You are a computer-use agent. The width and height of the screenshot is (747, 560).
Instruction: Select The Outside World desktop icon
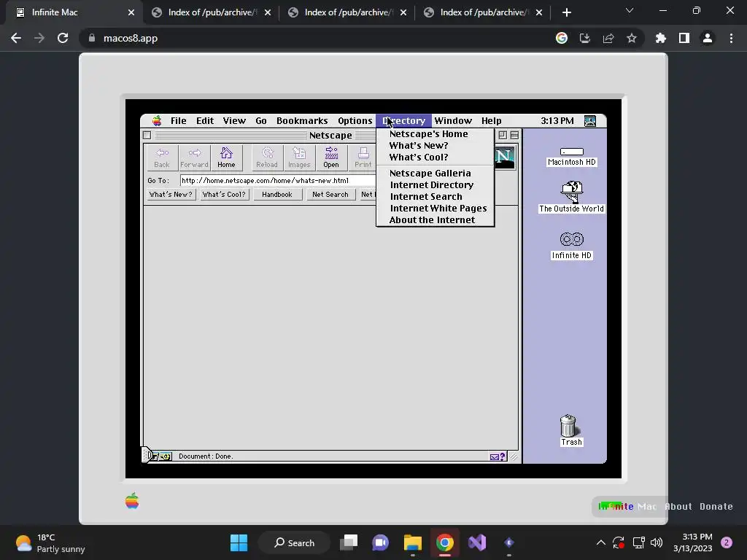point(572,197)
